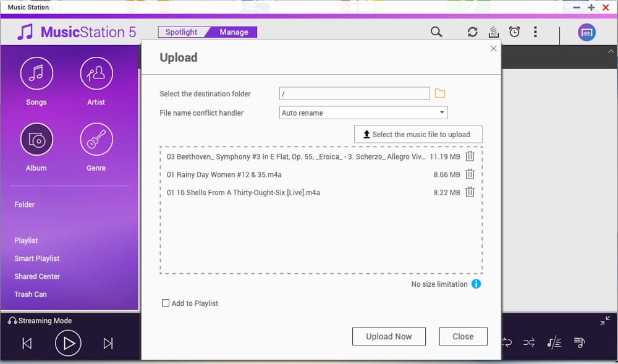The height and width of the screenshot is (364, 618).
Task: Click the No size limitation text
Action: tap(439, 284)
